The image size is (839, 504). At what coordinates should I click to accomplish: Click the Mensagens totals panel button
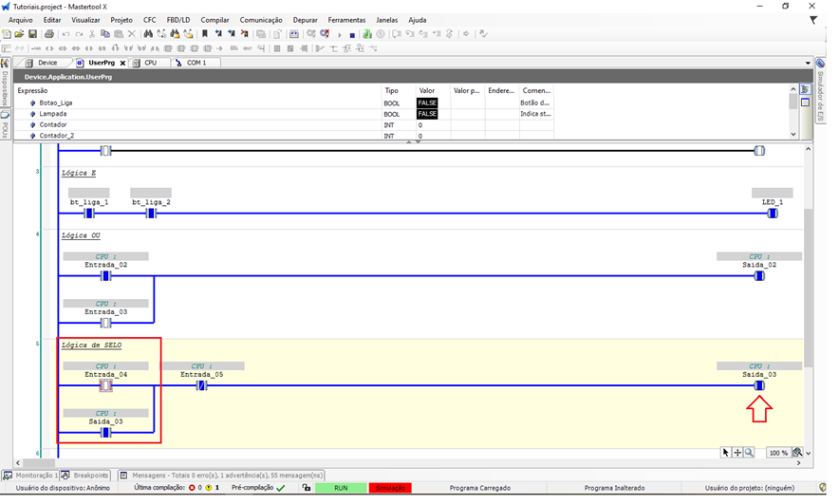click(220, 475)
